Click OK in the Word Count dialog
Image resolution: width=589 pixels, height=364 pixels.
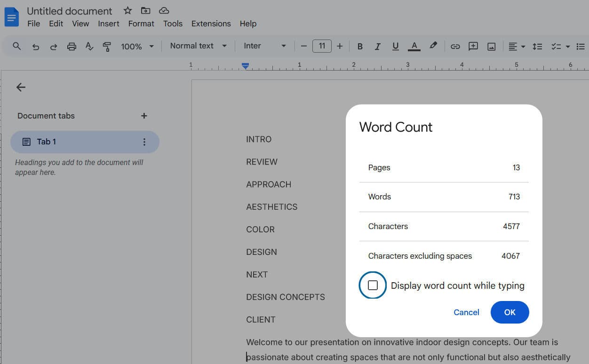pyautogui.click(x=510, y=312)
